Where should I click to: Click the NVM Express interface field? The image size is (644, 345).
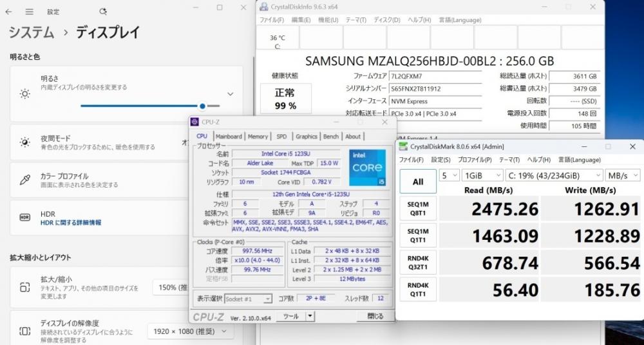[x=435, y=101]
